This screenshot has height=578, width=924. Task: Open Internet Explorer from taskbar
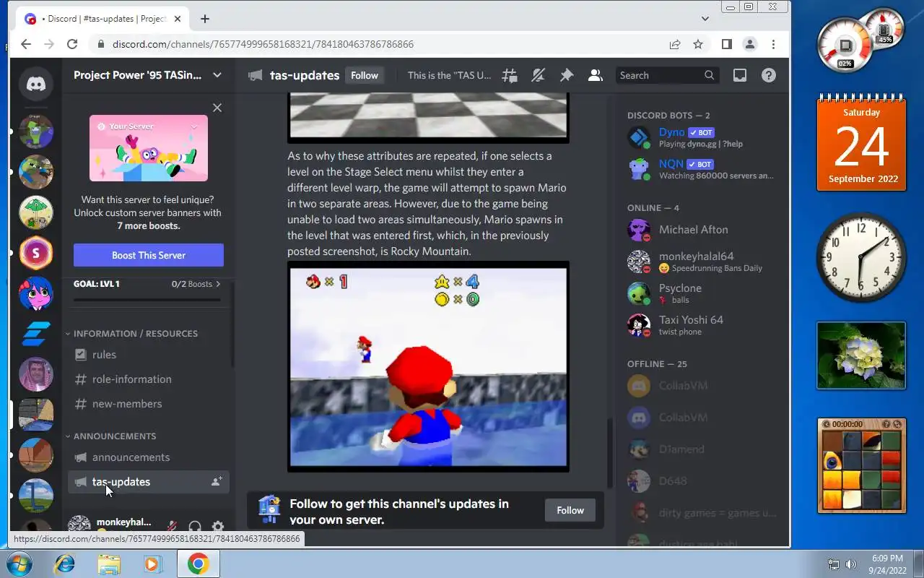pyautogui.click(x=64, y=564)
